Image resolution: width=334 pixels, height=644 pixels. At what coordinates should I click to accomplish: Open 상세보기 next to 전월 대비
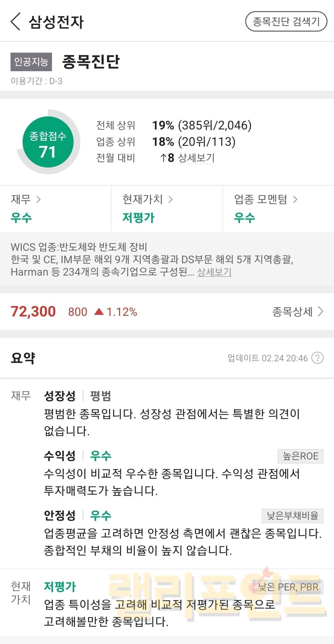[x=196, y=158]
